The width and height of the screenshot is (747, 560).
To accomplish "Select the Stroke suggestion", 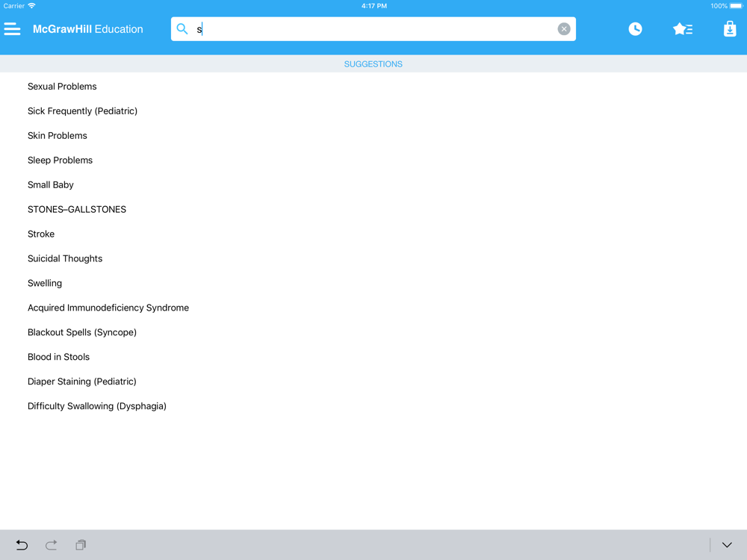I will (41, 234).
